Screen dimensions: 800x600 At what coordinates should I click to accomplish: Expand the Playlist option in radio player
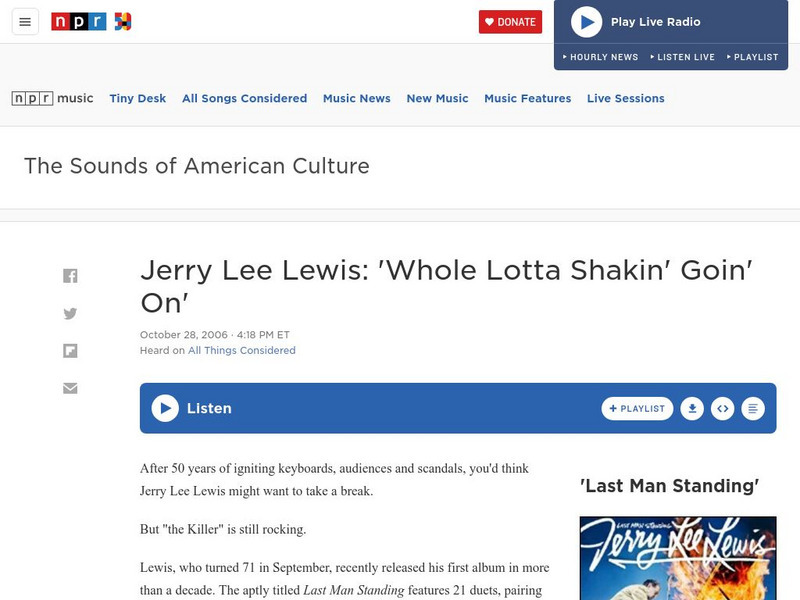752,57
